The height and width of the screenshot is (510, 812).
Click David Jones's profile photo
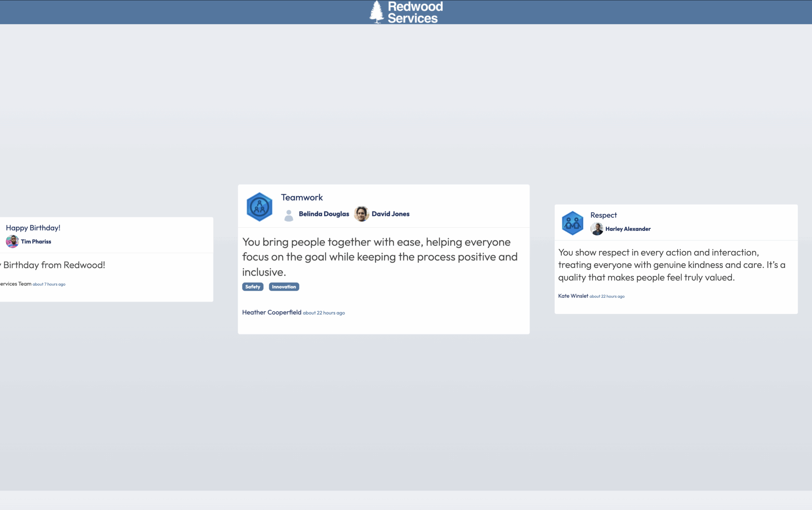[361, 214]
